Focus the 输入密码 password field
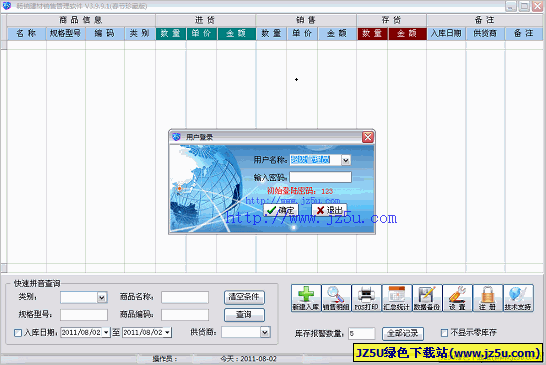Screen dimensions: 546x365 (320, 177)
